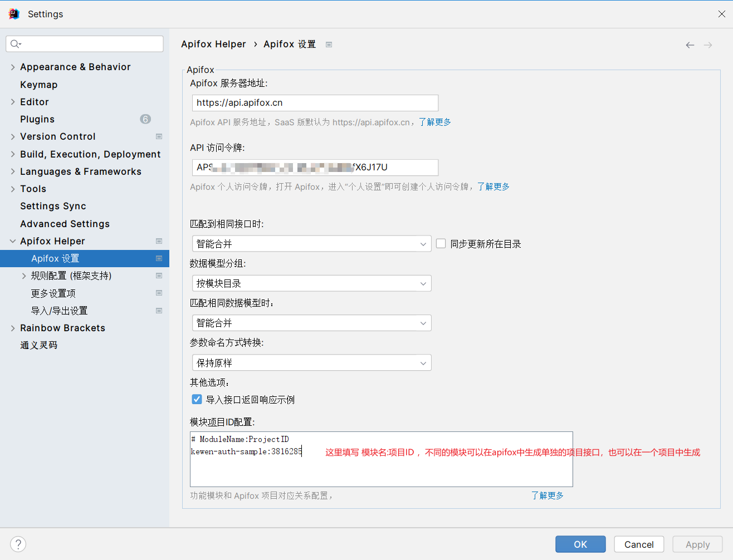The height and width of the screenshot is (560, 733).
Task: Click project-level icon beside Apifox 设置 row
Action: click(x=159, y=258)
